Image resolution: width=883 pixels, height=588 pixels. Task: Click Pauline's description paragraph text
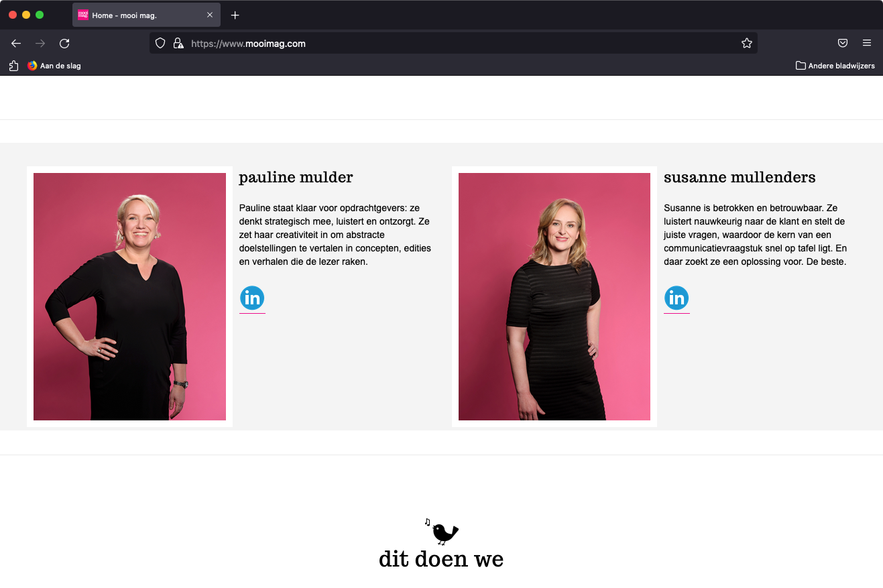coord(335,235)
